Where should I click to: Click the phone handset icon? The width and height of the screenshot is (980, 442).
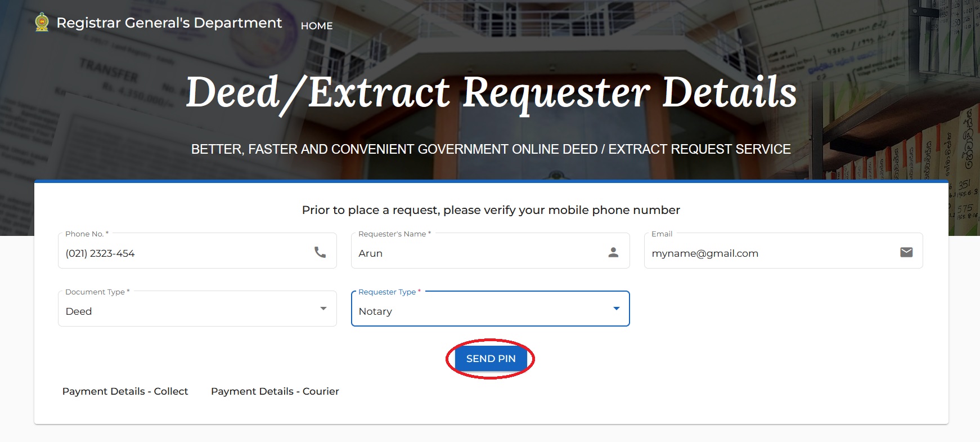pyautogui.click(x=320, y=252)
